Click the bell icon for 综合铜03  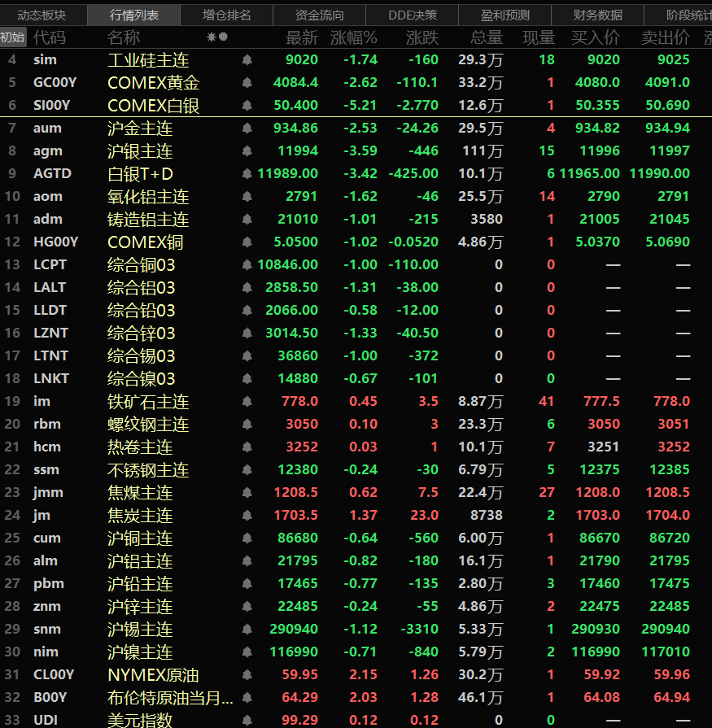247,264
